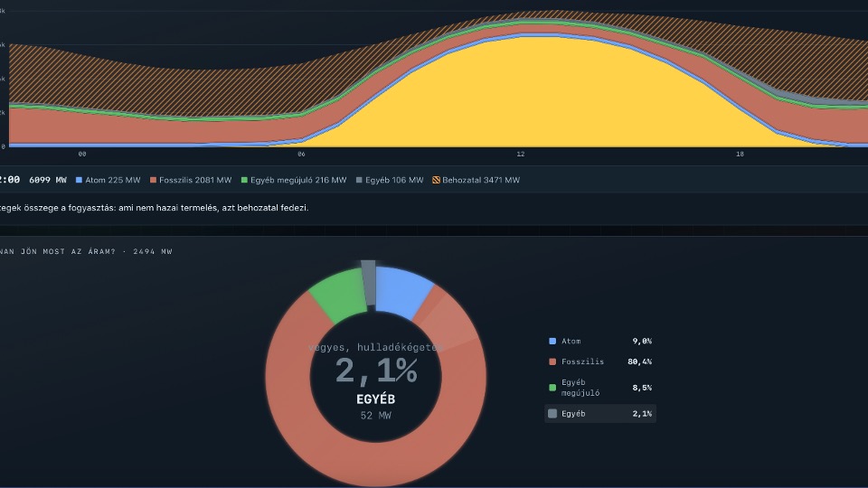Click the Atom 225 MW chart legend entry
Image resolution: width=868 pixels, height=488 pixels.
(108, 180)
